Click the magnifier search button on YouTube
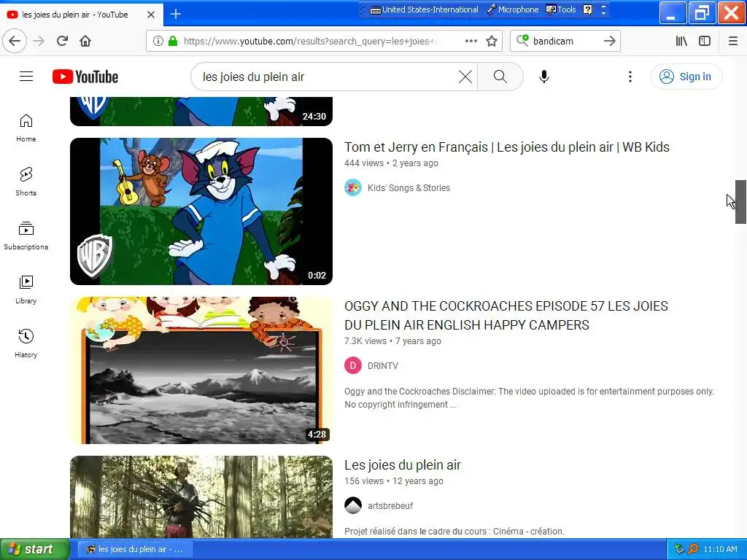The width and height of the screenshot is (747, 560). pos(500,76)
